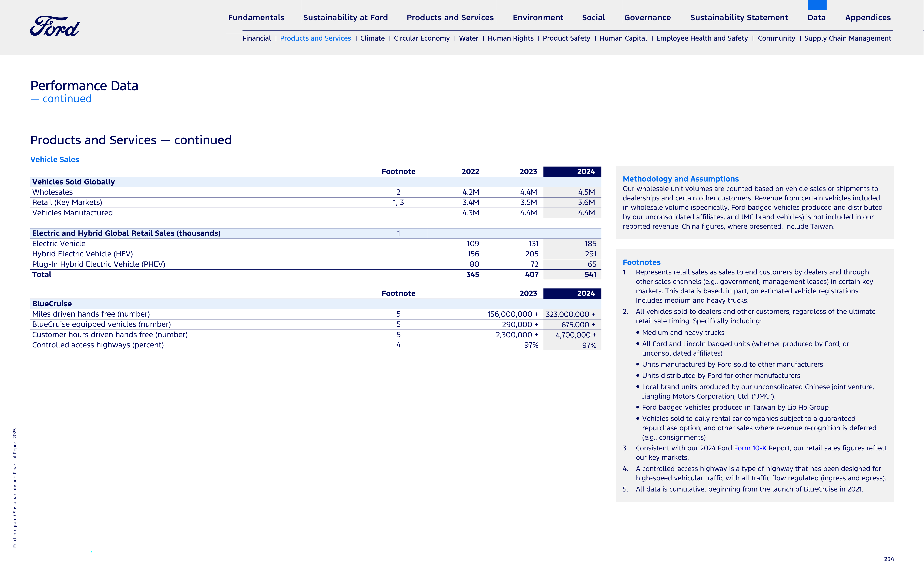Image resolution: width=924 pixels, height=578 pixels.
Task: Click the Footnotes heading
Action: pyautogui.click(x=641, y=262)
